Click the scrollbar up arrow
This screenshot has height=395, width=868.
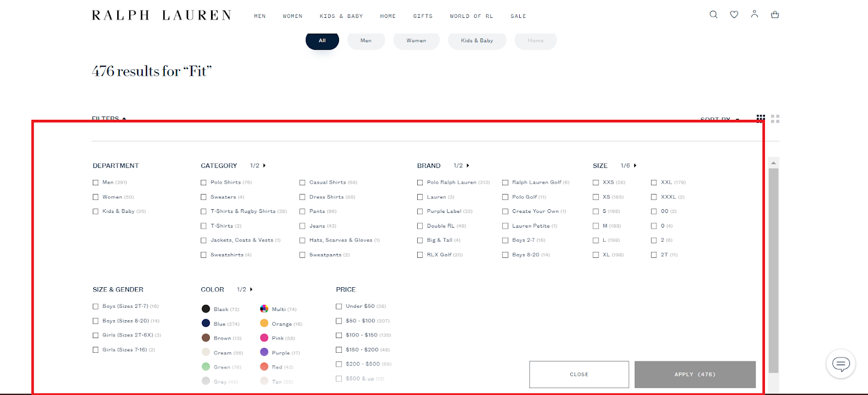(774, 163)
